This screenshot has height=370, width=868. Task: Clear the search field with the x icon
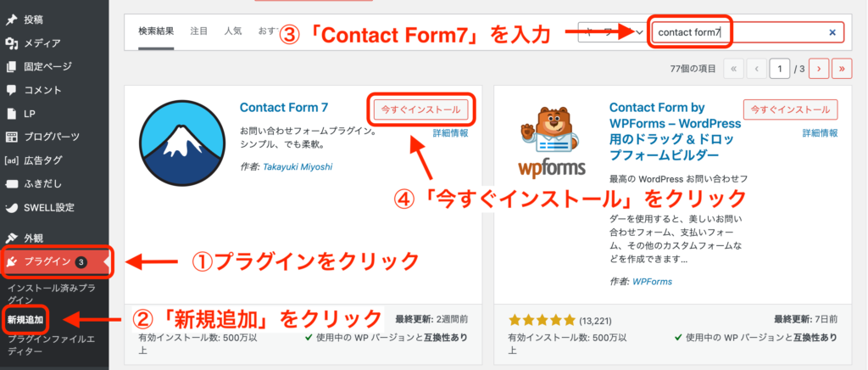point(832,33)
